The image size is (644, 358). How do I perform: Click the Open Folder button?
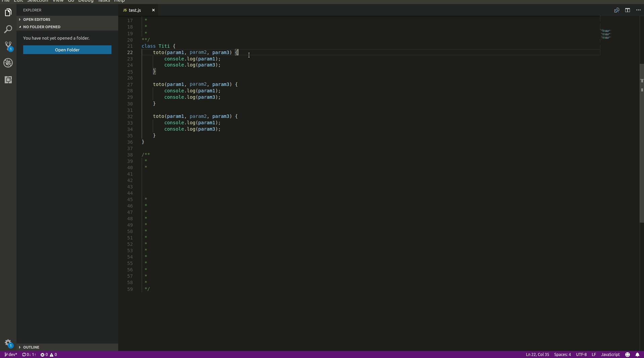pyautogui.click(x=67, y=50)
